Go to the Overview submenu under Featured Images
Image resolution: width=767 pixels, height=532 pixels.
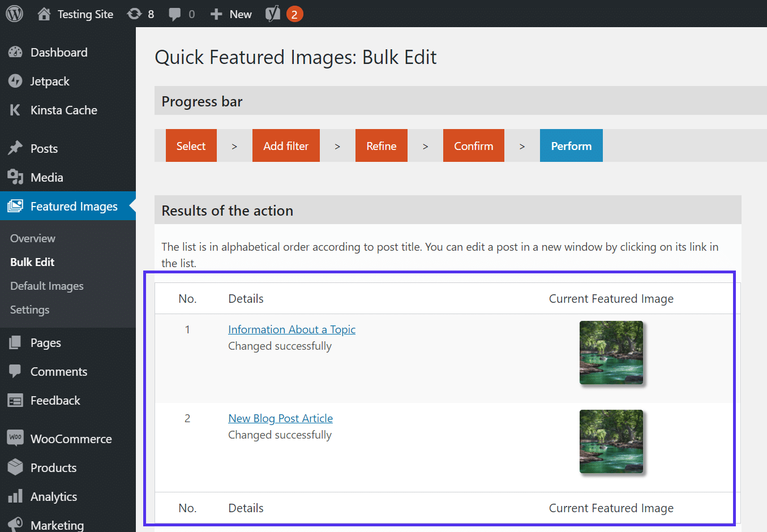[x=32, y=238]
